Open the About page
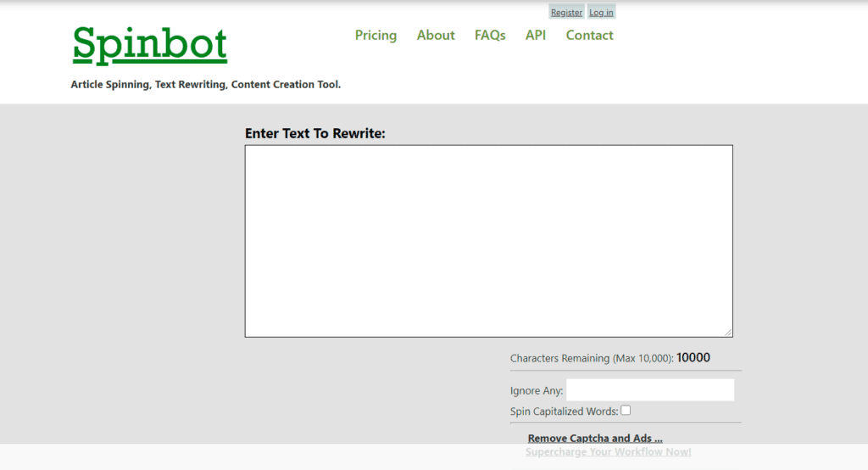Image resolution: width=868 pixels, height=470 pixels. 436,35
